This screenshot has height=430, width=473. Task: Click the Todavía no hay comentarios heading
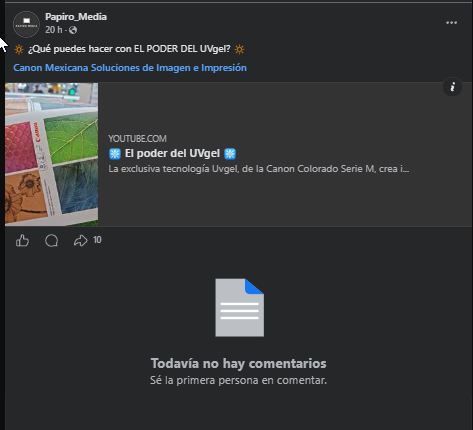(x=239, y=363)
